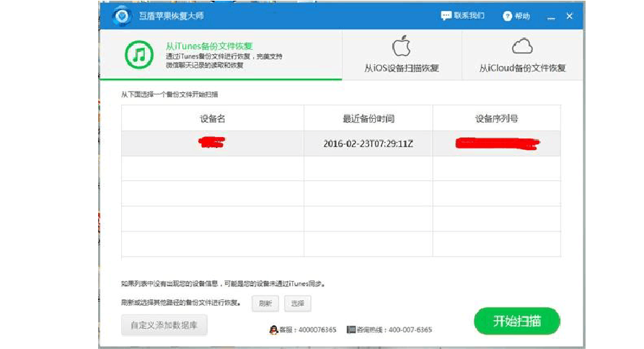Click the QQ penguin customer service icon
The height and width of the screenshot is (349, 644).
pyautogui.click(x=273, y=330)
